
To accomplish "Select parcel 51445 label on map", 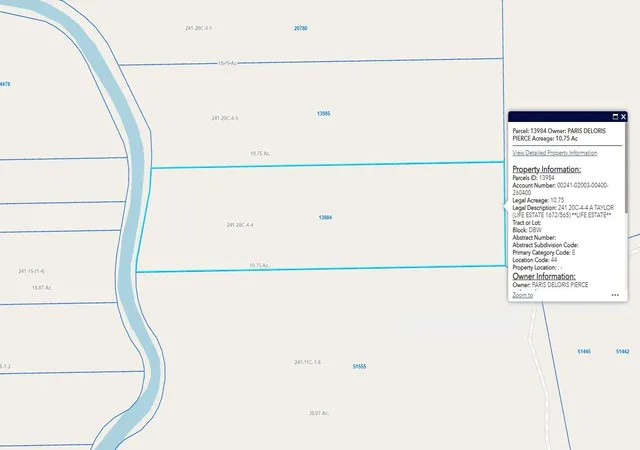I will click(x=584, y=352).
